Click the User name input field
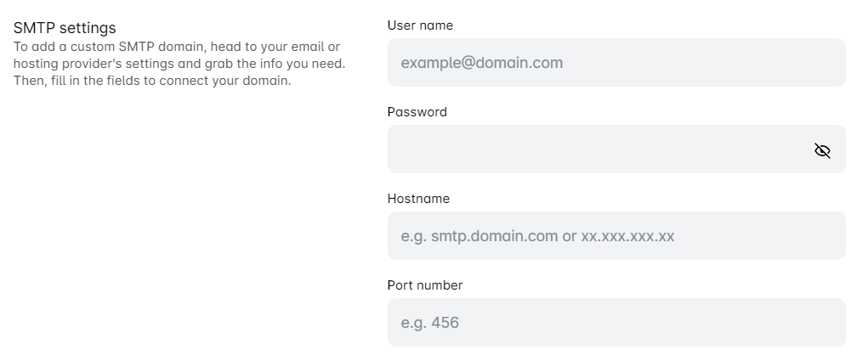 tap(616, 63)
